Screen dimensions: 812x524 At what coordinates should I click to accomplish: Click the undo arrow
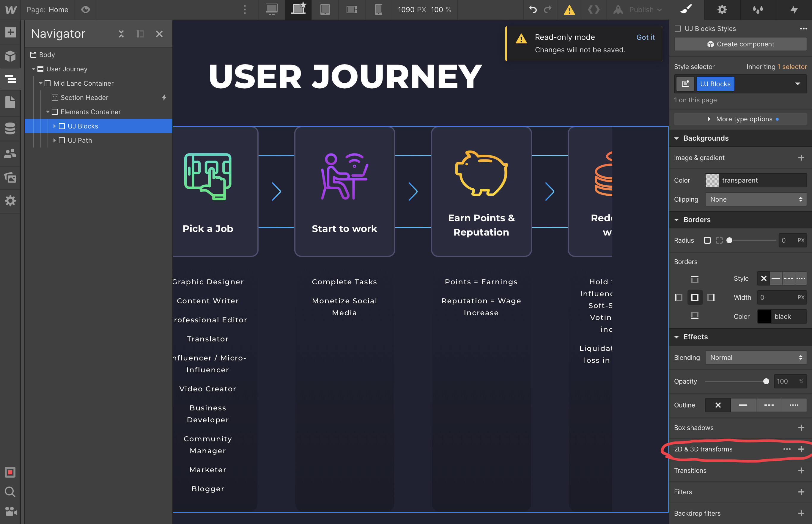533,10
